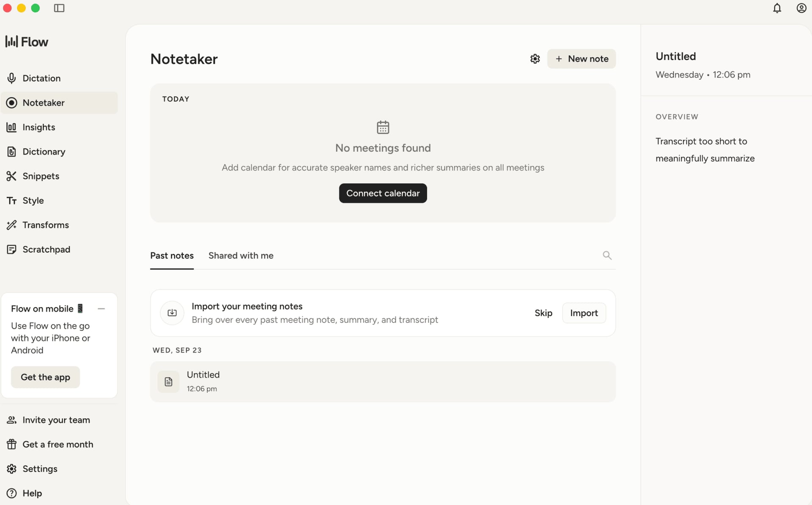Click the OVERVIEW section label
Screen dimensions: 812x505
(x=677, y=117)
